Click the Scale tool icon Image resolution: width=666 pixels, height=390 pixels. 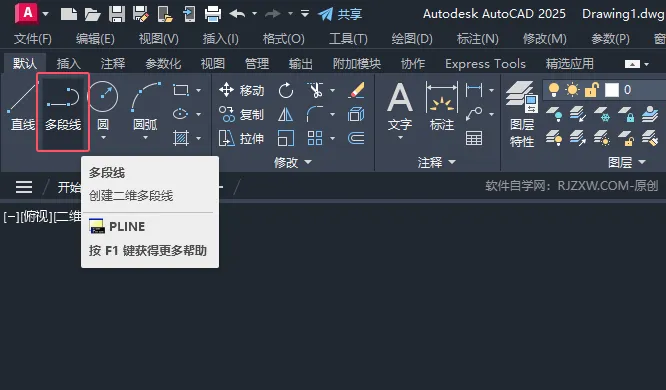[285, 138]
